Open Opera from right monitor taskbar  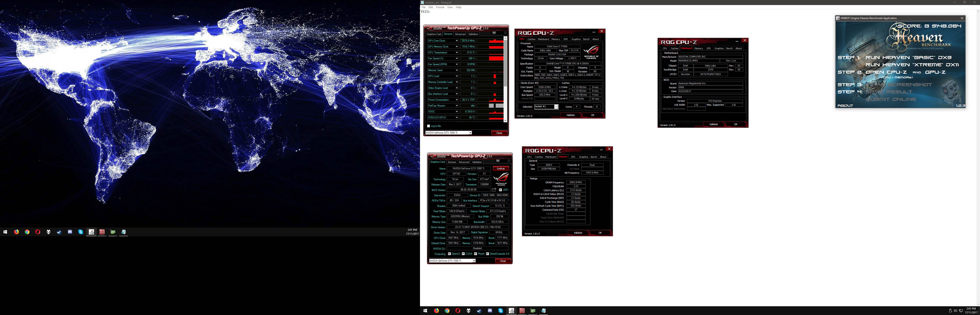[458, 311]
